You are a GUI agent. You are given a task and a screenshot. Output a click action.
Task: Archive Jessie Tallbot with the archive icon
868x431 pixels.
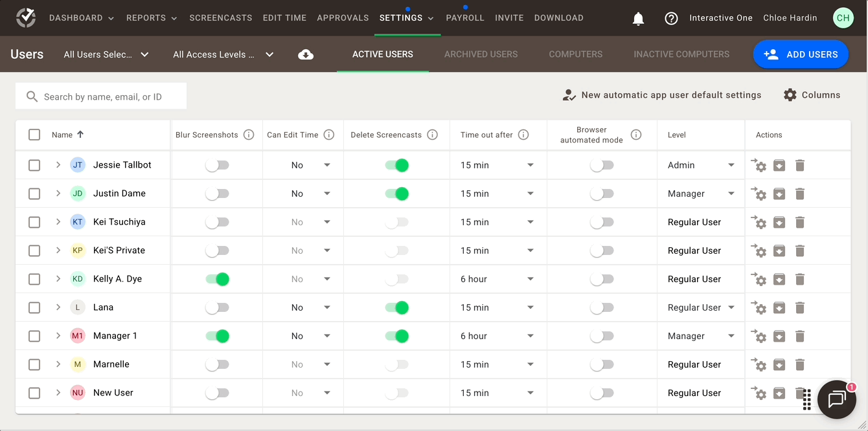779,166
